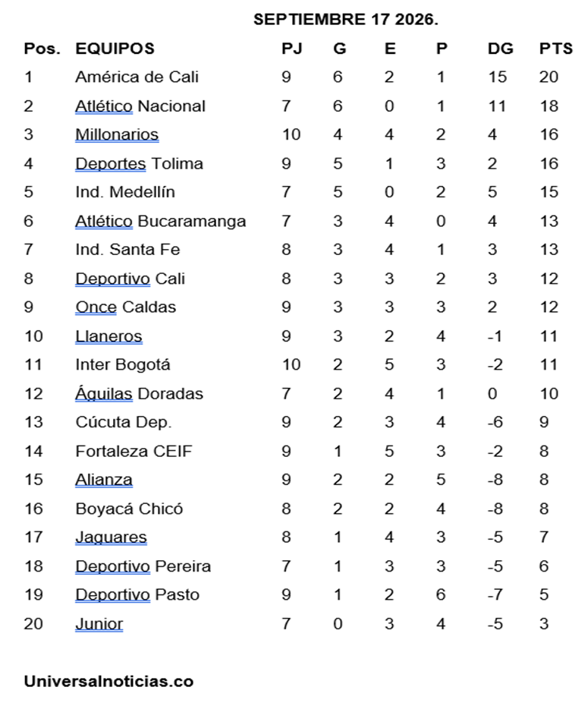Select the Deportes Tolima row name

coord(139,163)
